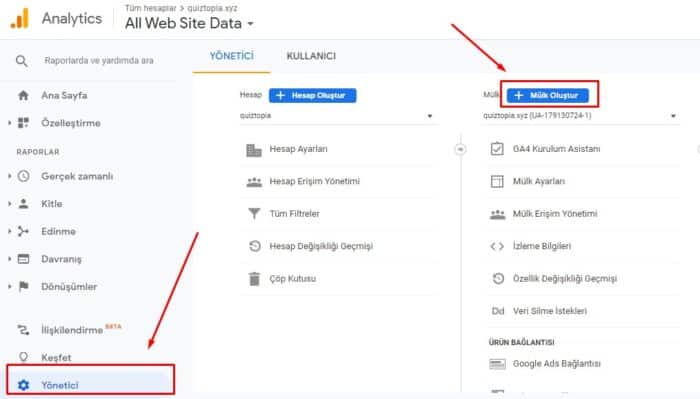Screen dimensions: 700x399
Task: Open the All Web Site Data dropdown
Action: pyautogui.click(x=190, y=23)
